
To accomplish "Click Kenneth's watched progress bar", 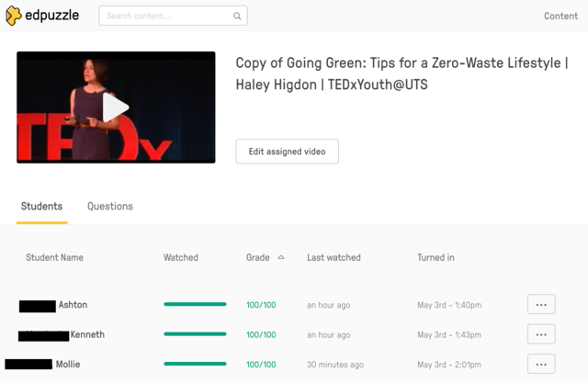I will pos(195,334).
